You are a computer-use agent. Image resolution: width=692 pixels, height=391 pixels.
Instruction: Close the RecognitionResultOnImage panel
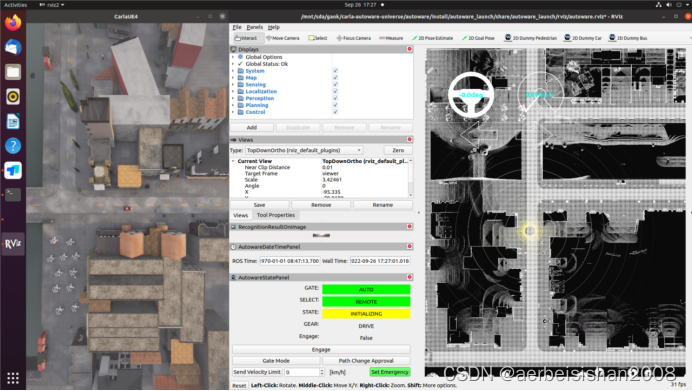pos(410,226)
